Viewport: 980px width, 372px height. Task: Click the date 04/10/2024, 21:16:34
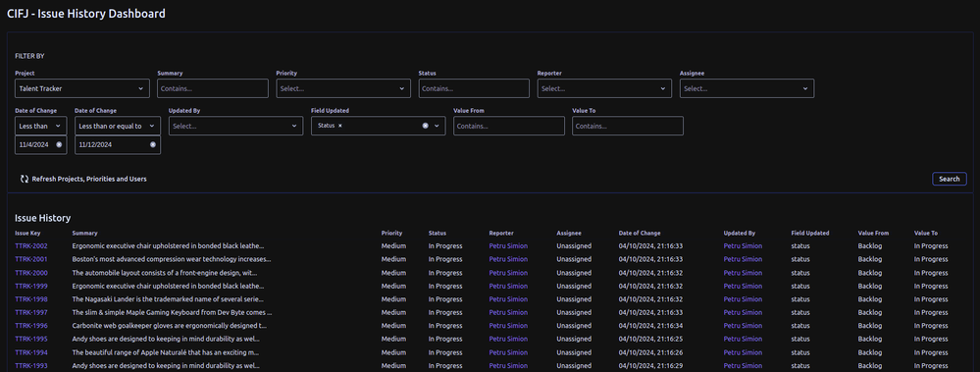click(x=650, y=326)
